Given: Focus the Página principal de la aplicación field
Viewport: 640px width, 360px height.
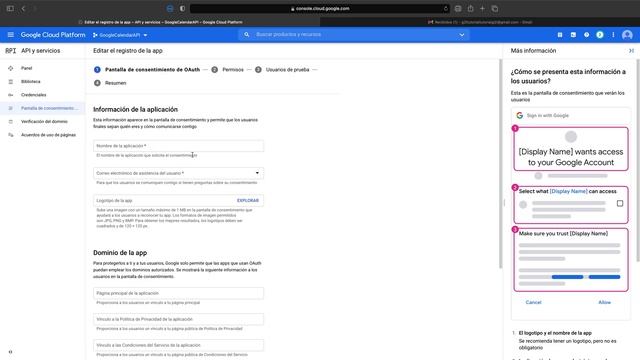Looking at the screenshot, I should pos(178,293).
